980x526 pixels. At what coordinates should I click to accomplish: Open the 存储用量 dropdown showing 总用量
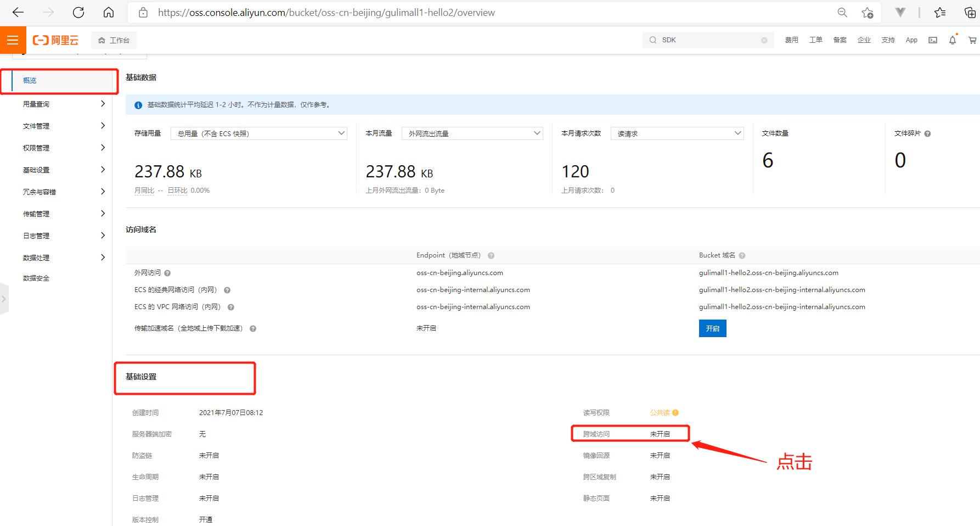tap(259, 133)
